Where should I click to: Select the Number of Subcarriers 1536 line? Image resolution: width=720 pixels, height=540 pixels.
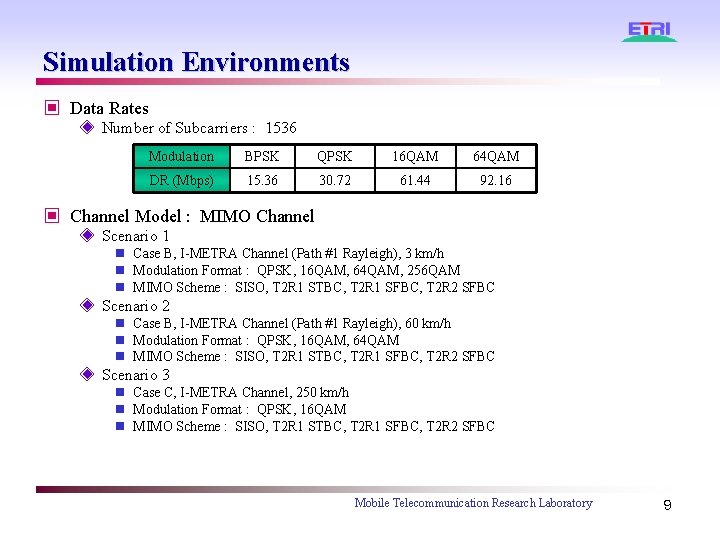pos(199,128)
